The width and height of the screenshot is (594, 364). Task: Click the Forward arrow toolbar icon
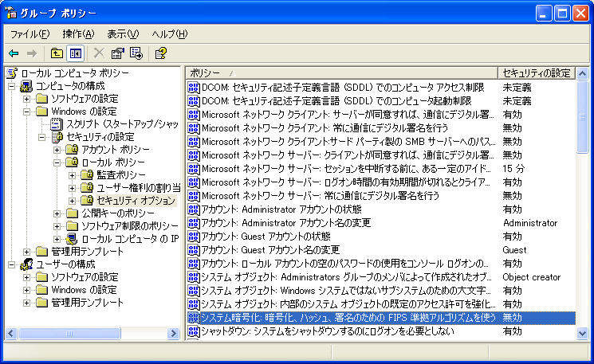(x=32, y=53)
